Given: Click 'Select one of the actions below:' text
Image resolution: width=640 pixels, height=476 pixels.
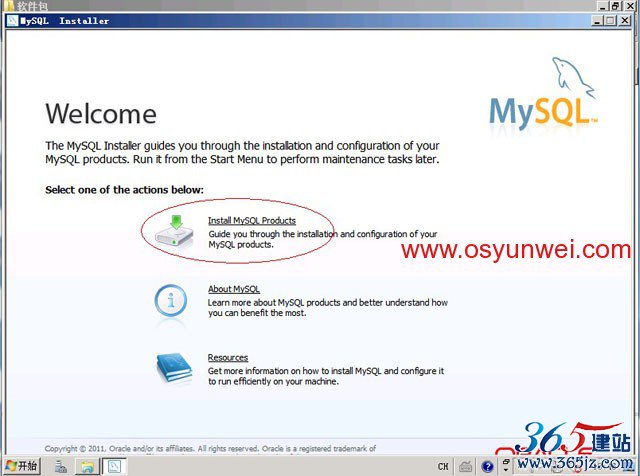Looking at the screenshot, I should (124, 190).
